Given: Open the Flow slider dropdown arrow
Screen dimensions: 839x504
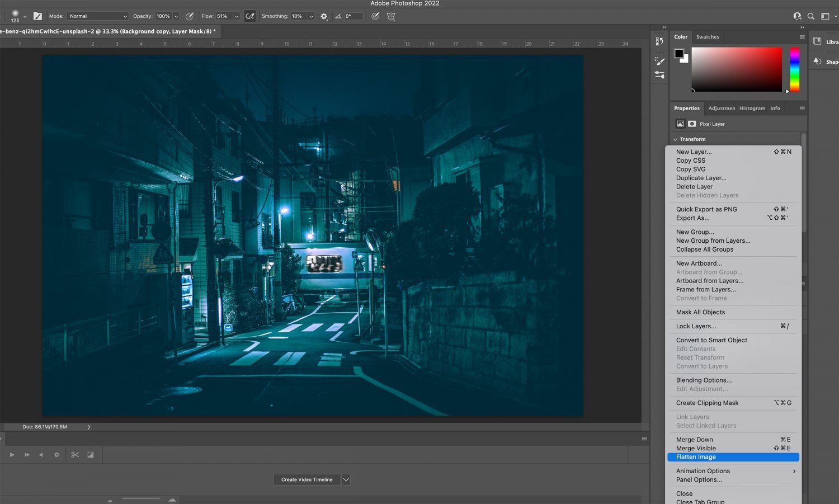Looking at the screenshot, I should pyautogui.click(x=237, y=16).
